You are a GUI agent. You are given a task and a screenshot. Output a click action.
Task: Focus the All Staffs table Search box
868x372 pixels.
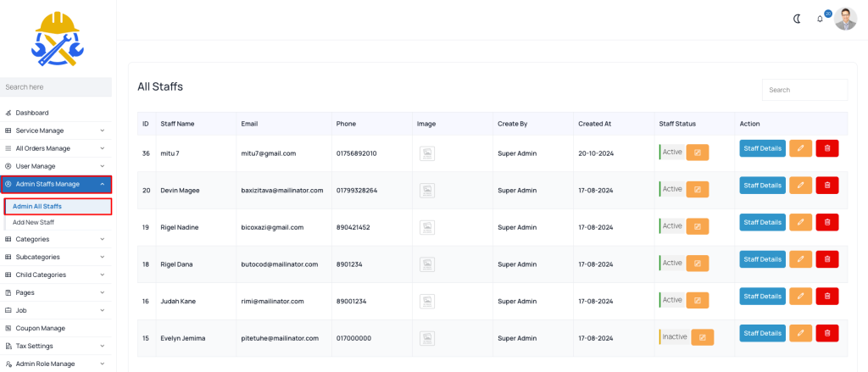805,90
